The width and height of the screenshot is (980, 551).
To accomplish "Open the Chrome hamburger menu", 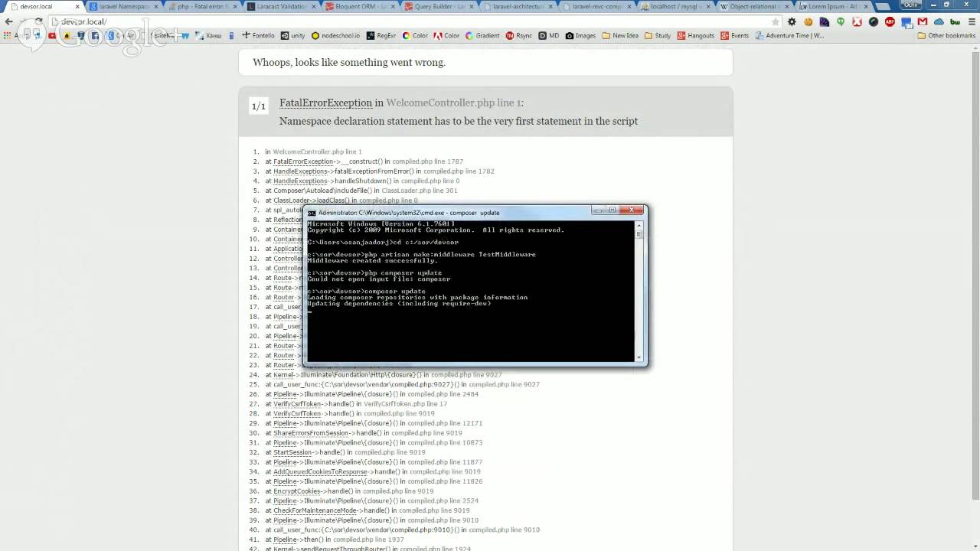I will tap(972, 21).
